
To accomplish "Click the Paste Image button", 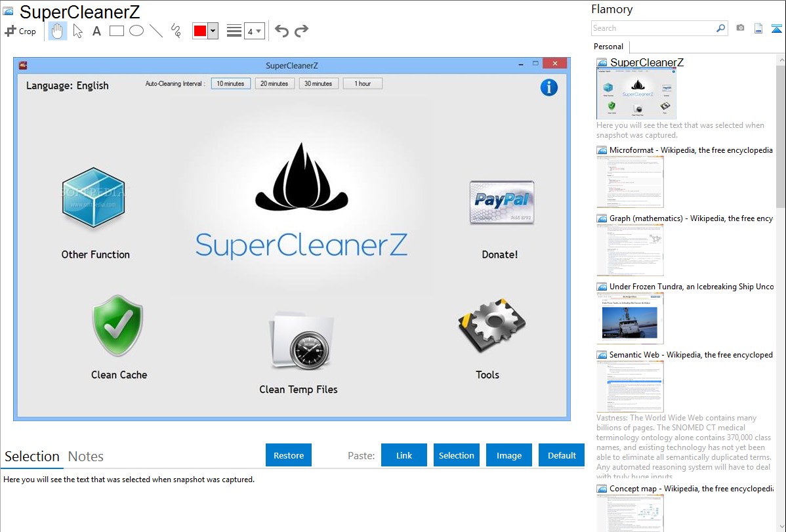I will (x=509, y=455).
